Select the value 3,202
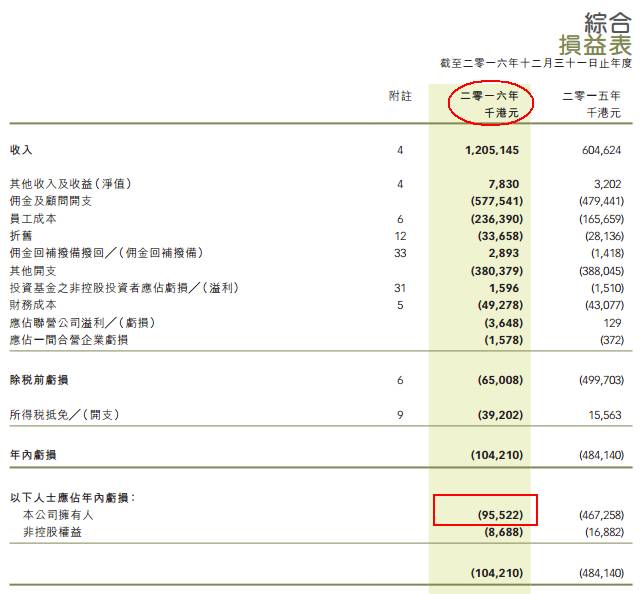 pos(607,184)
